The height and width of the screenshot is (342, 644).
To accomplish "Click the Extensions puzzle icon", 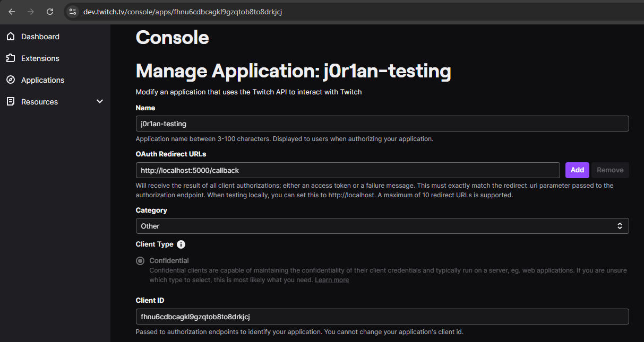I will tap(11, 58).
